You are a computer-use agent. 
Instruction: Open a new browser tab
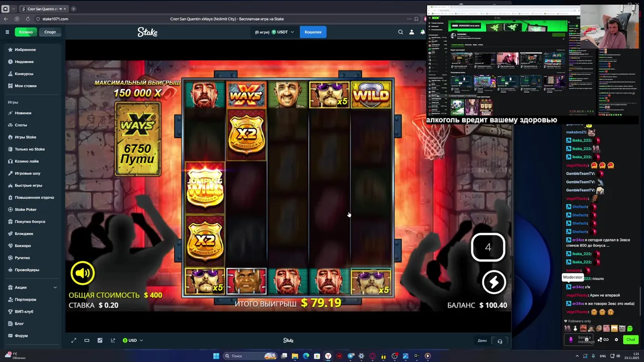pyautogui.click(x=73, y=9)
